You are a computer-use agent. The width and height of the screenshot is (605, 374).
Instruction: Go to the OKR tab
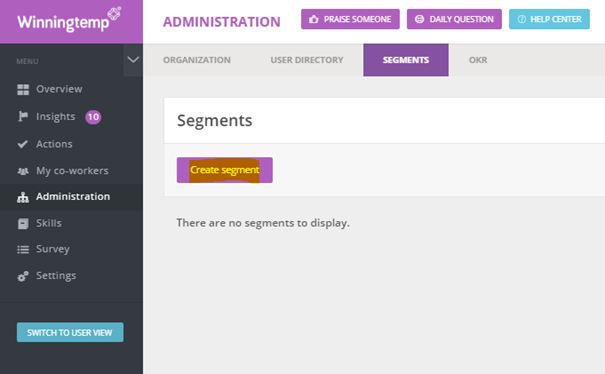478,60
